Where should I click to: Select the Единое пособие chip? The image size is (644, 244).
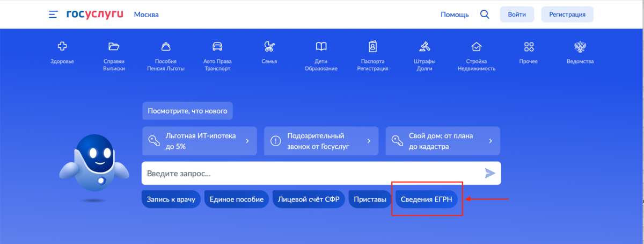(x=237, y=199)
